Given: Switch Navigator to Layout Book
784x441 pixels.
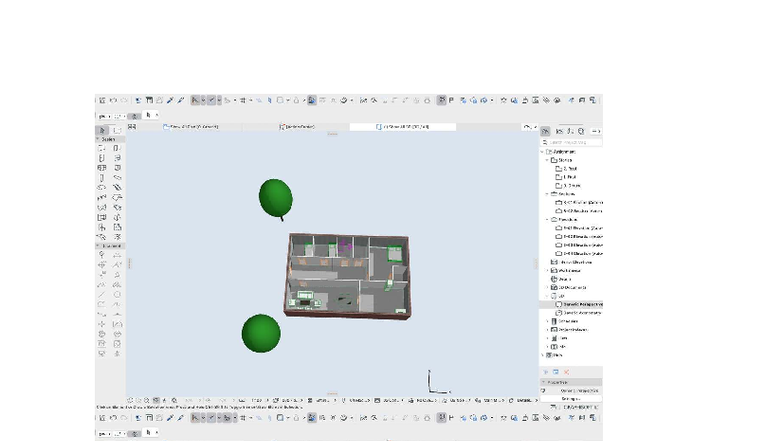Looking at the screenshot, I should point(570,131).
